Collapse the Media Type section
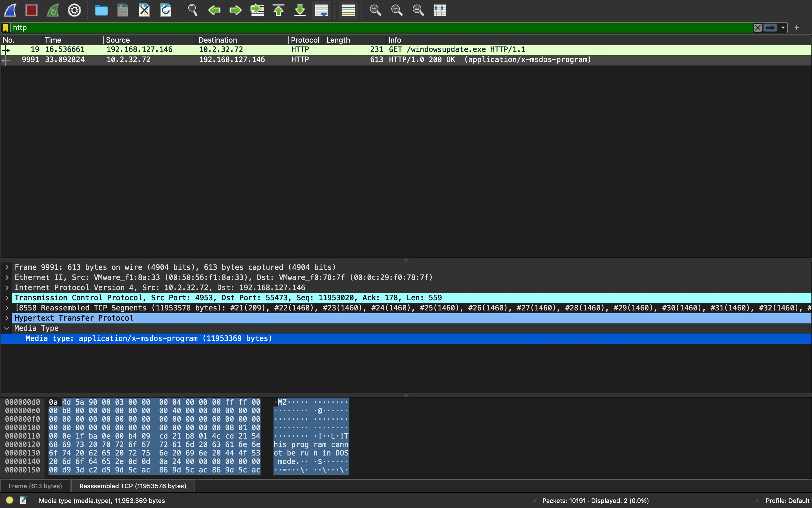This screenshot has width=812, height=508. pos(7,328)
